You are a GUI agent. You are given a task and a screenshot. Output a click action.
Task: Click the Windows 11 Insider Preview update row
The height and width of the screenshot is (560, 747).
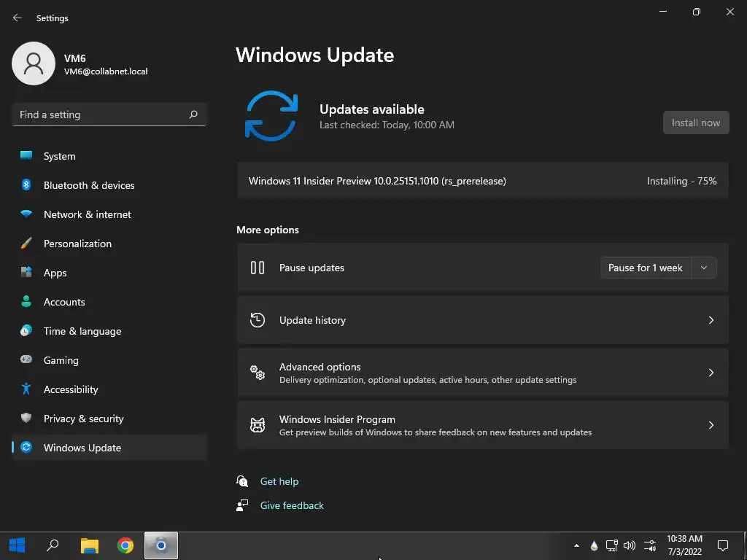(483, 181)
